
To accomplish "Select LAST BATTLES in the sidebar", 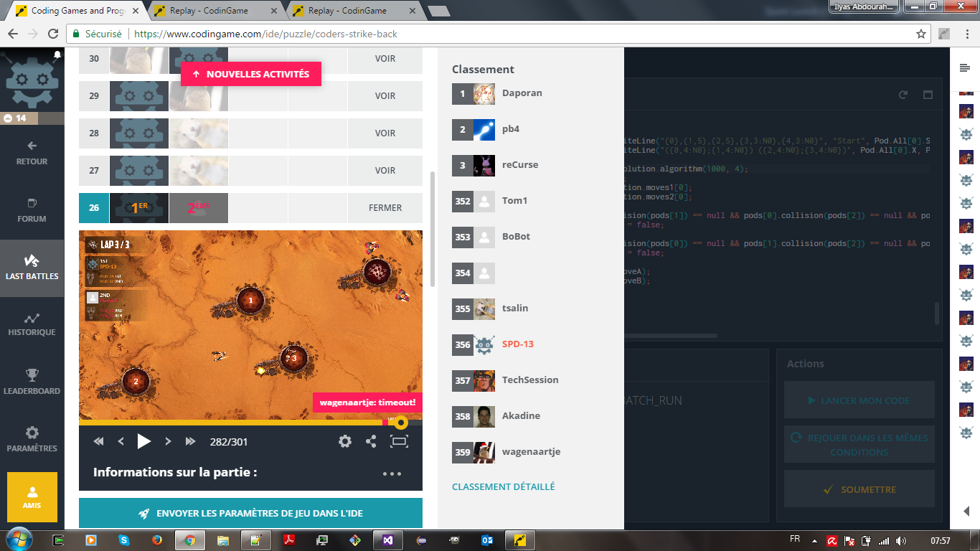I will pos(32,268).
